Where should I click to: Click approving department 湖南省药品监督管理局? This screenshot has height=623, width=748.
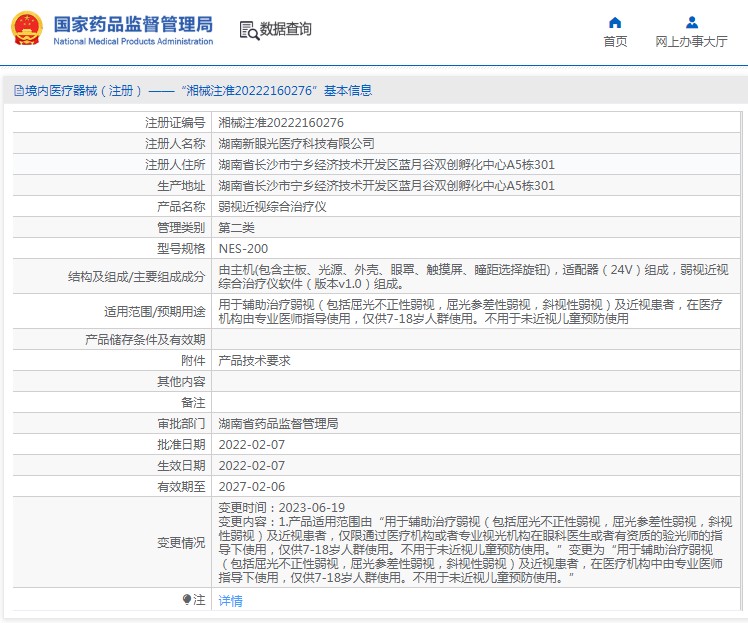coord(278,423)
